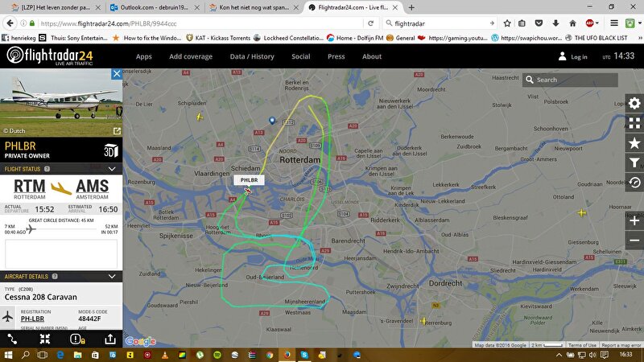
Task: Open the Apps menu
Action: click(x=144, y=56)
